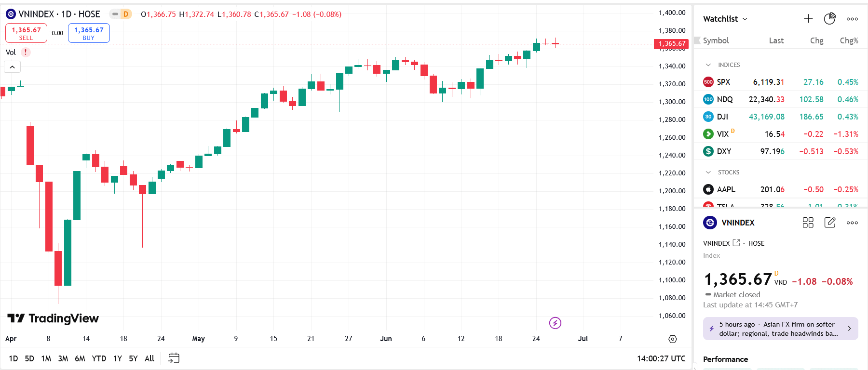Click the go-to-date calendar icon
This screenshot has width=868, height=370.
pyautogui.click(x=174, y=358)
